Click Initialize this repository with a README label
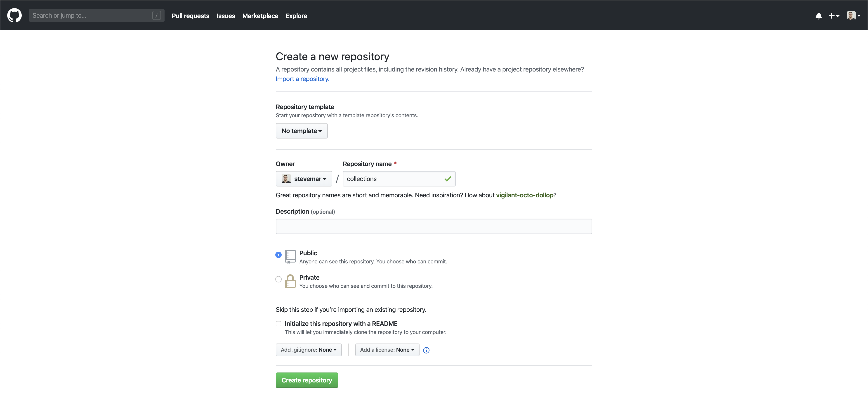Viewport: 868px width, 401px height. pyautogui.click(x=341, y=324)
